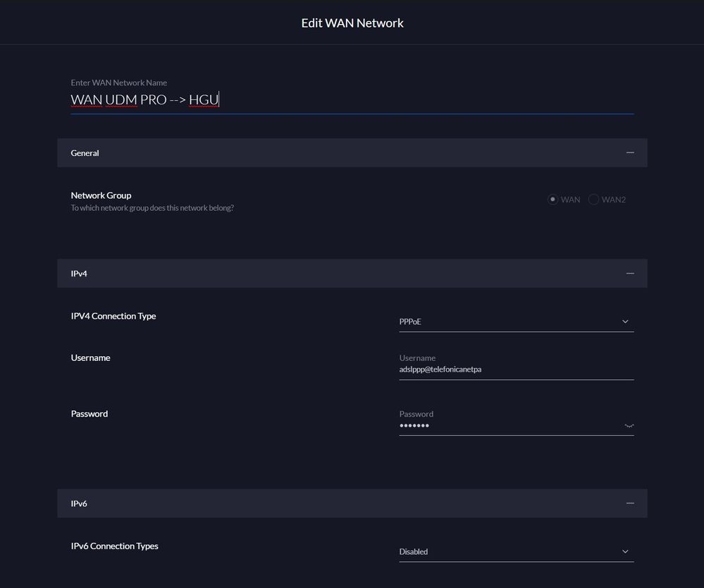Select the WAN network group radio button
The width and height of the screenshot is (704, 588).
tap(552, 200)
